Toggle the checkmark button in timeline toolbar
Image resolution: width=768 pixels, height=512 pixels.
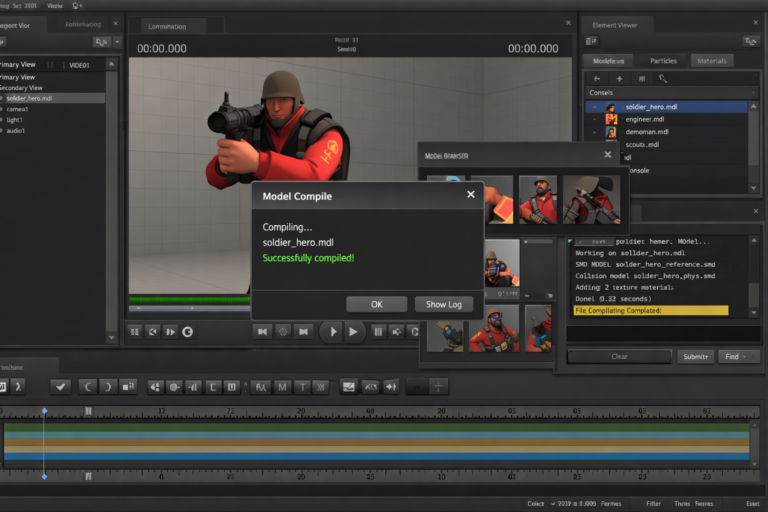pos(61,387)
